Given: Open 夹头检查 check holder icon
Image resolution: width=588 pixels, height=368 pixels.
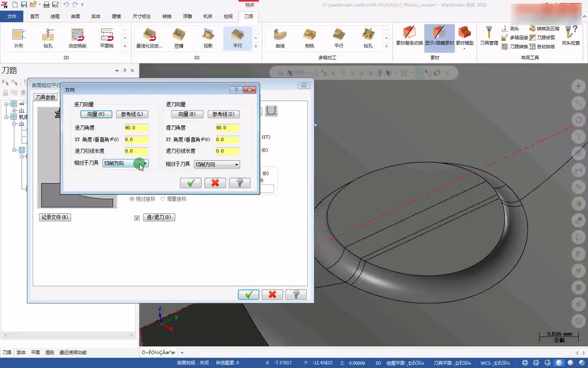Looking at the screenshot, I should [571, 36].
